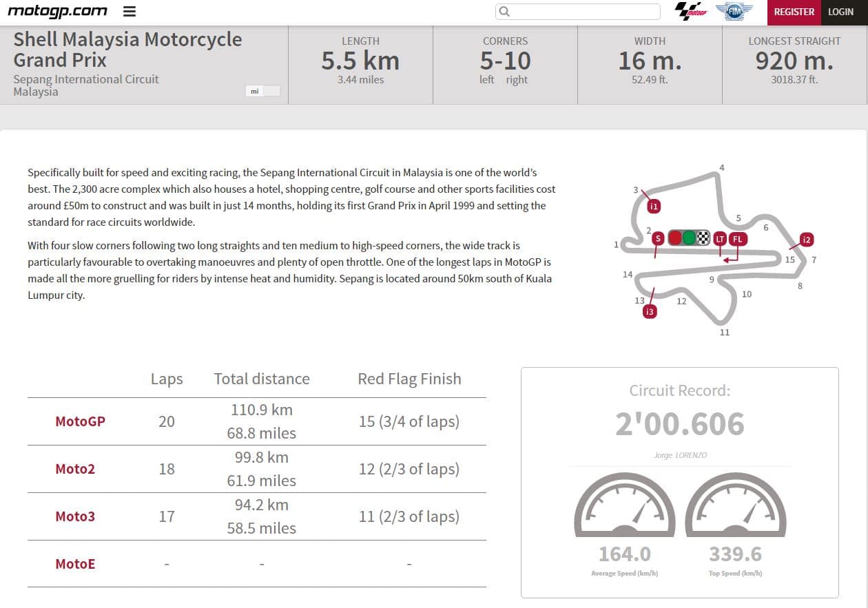Click the top speed gauge icon

[x=736, y=505]
